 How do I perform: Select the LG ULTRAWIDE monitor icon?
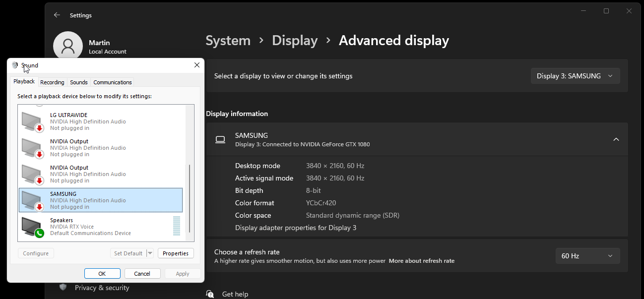33,121
